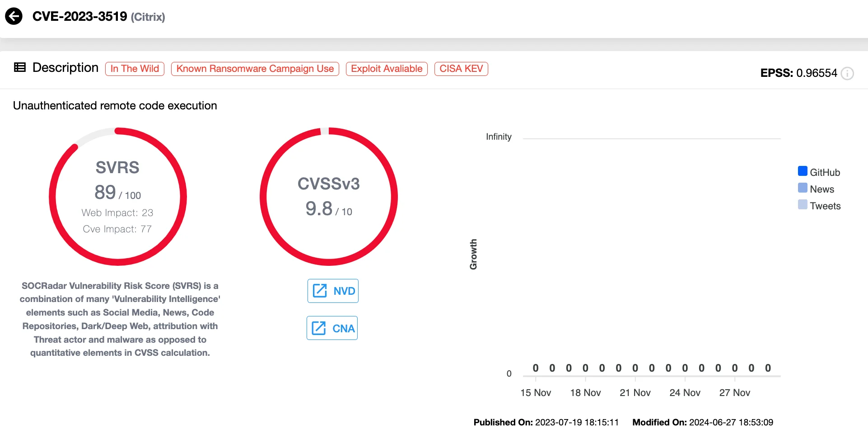868x434 pixels.
Task: Click the CVSSv3 score gauge
Action: click(x=329, y=197)
